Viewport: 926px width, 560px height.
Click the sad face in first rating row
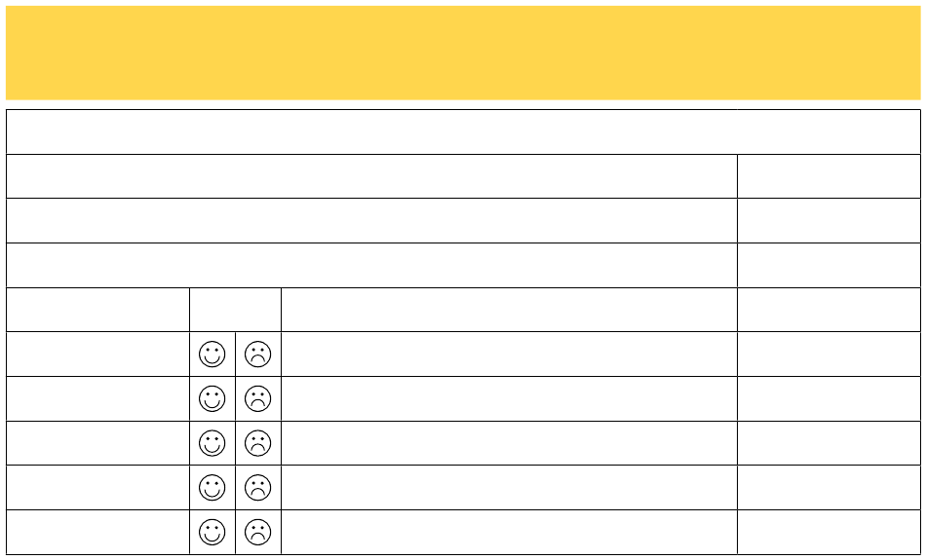click(258, 355)
